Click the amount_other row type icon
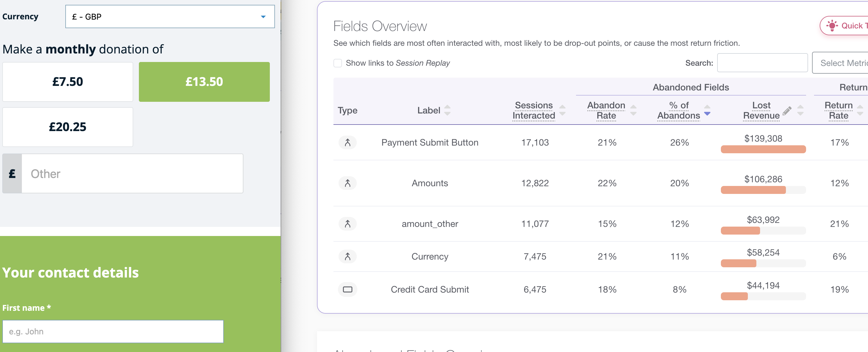The width and height of the screenshot is (868, 352). tap(347, 224)
